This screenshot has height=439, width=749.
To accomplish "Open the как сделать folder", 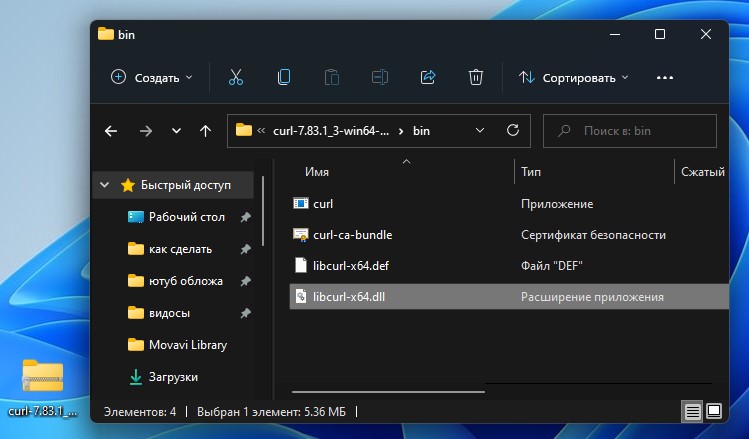I will 180,249.
